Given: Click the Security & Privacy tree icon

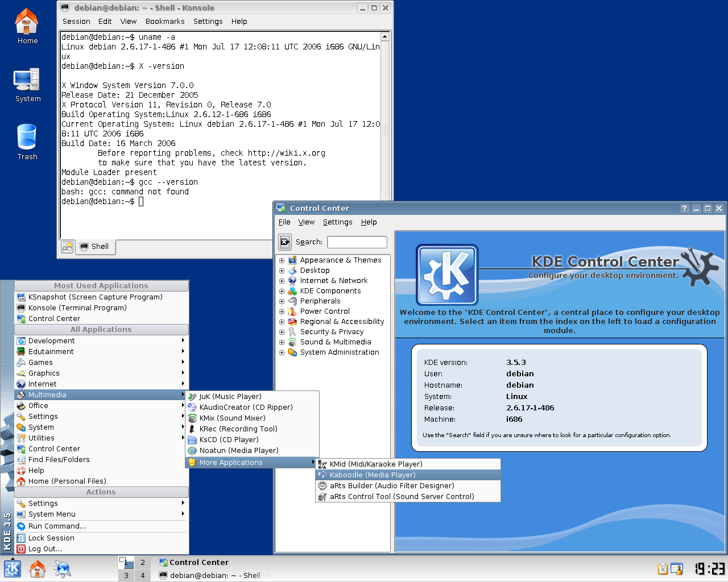Looking at the screenshot, I should coord(292,332).
